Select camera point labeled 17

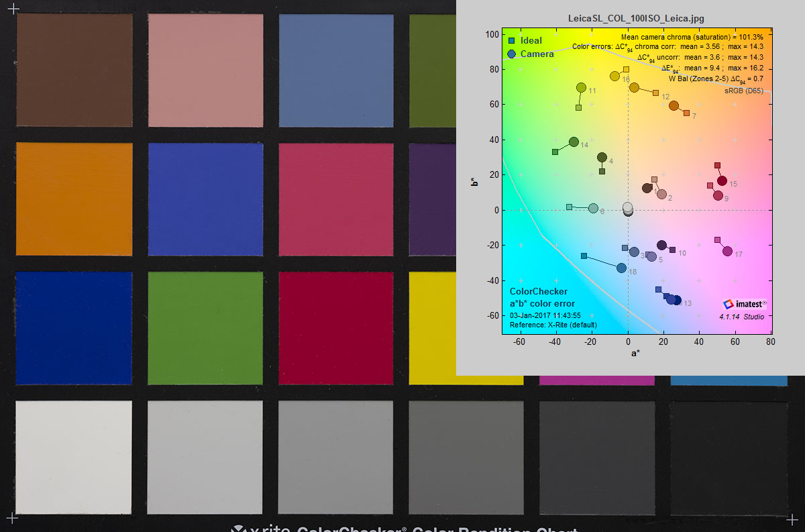727,252
